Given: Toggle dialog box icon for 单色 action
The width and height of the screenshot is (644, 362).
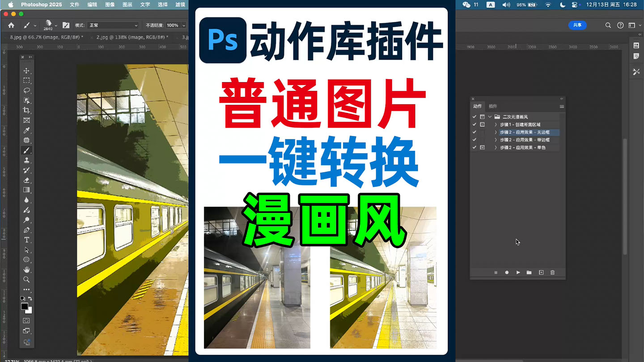Looking at the screenshot, I should pos(483,147).
